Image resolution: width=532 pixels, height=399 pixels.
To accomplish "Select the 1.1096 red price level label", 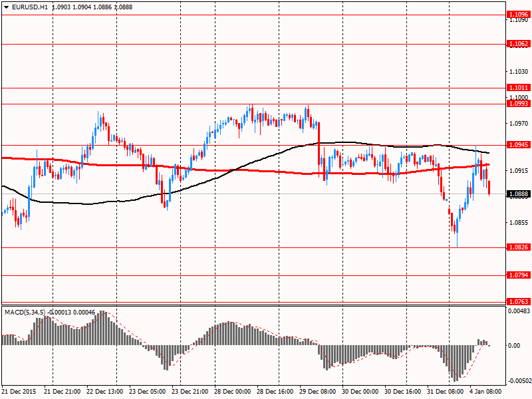I will (517, 14).
